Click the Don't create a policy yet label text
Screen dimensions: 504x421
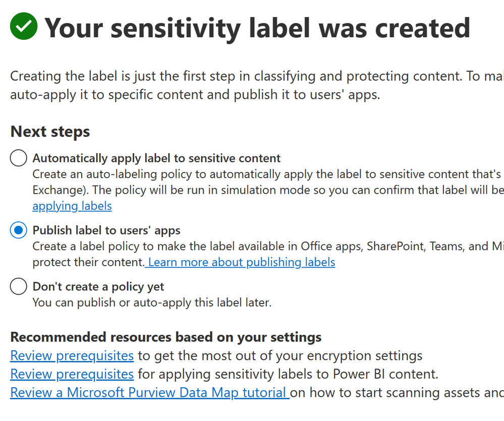(x=98, y=286)
